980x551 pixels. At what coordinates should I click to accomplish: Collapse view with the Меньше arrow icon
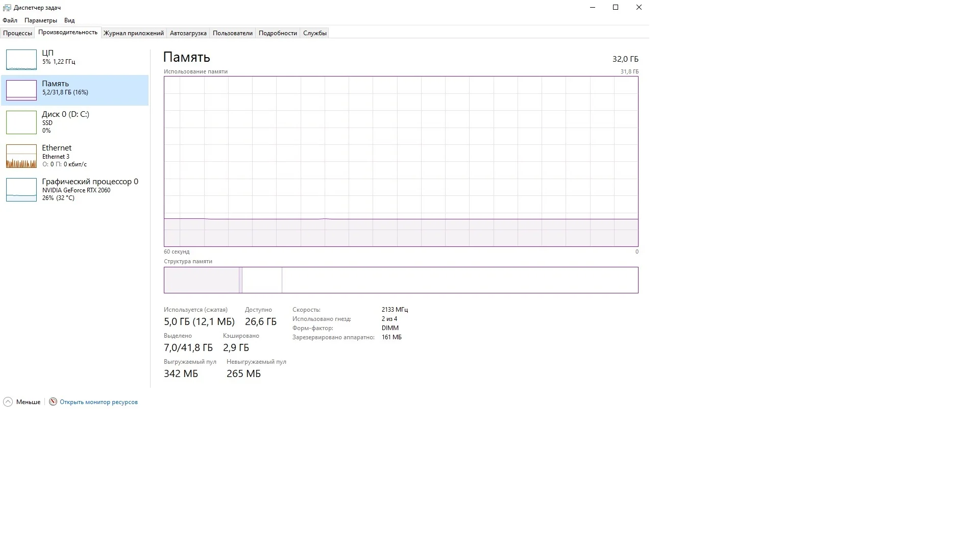(x=8, y=402)
